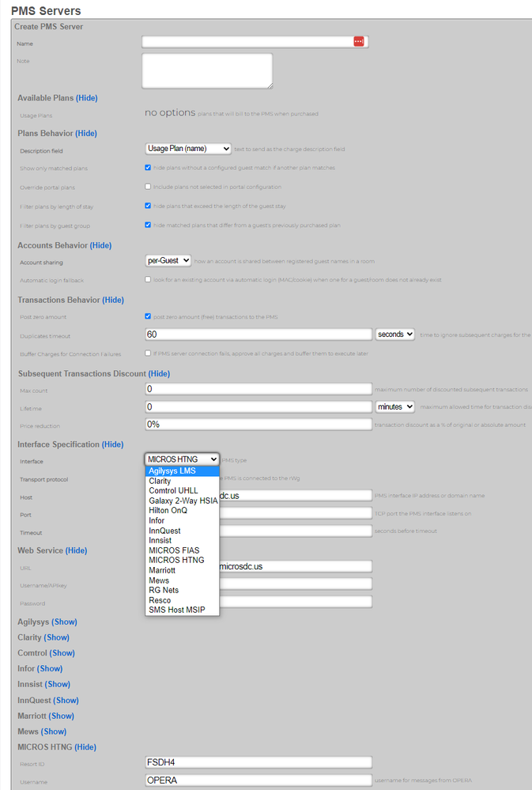
Task: Open the Account sharing per-Guest dropdown
Action: pyautogui.click(x=168, y=260)
